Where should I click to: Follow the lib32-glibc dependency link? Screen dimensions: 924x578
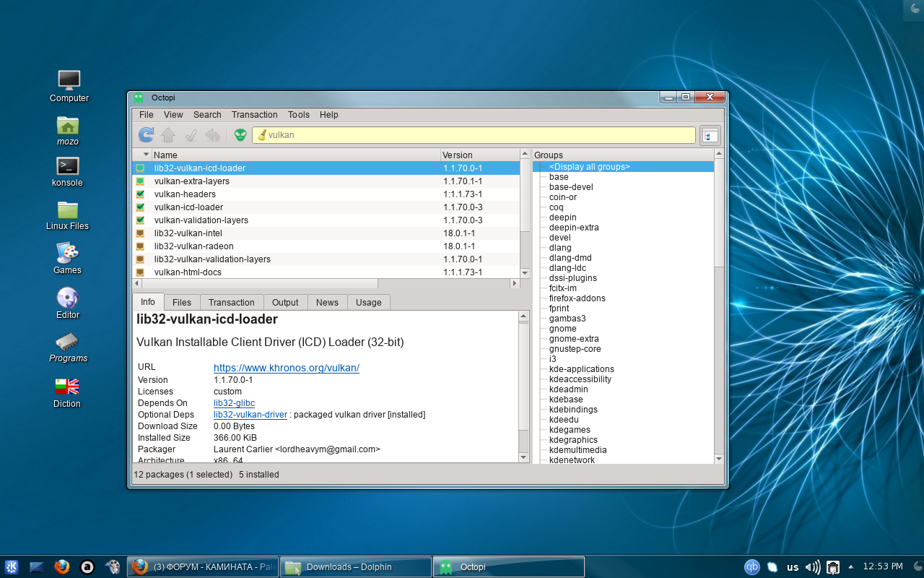pos(234,403)
